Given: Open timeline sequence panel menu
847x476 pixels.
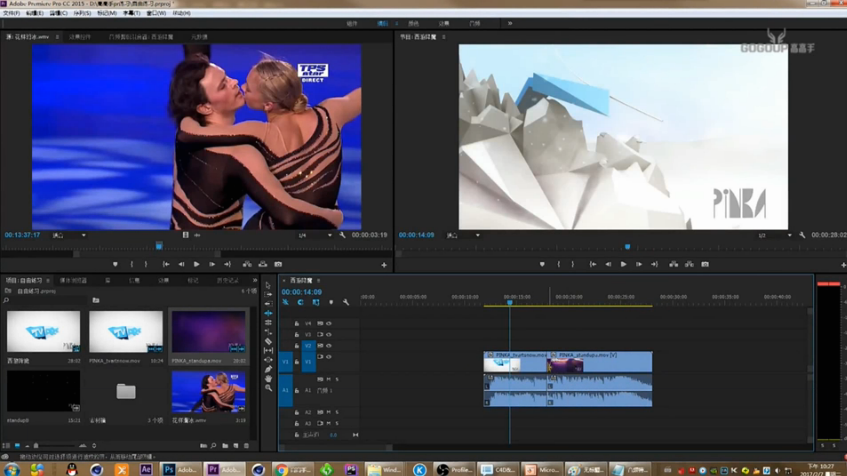Looking at the screenshot, I should [319, 280].
